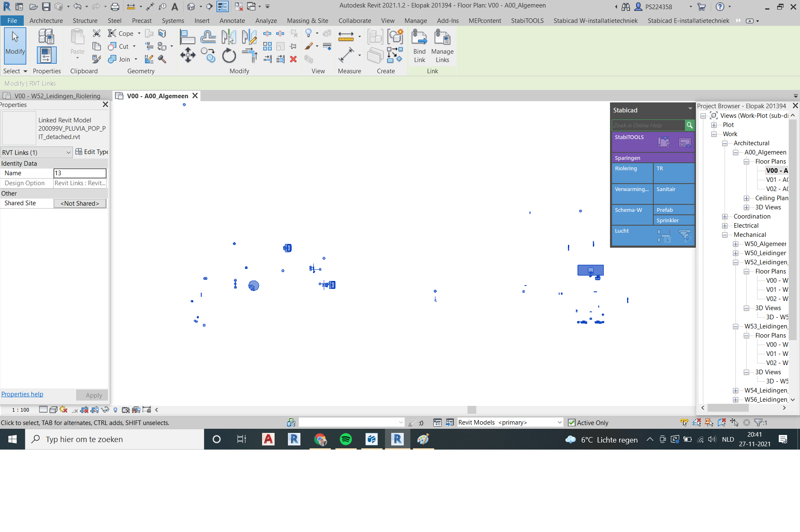Open the File menu

[12, 21]
